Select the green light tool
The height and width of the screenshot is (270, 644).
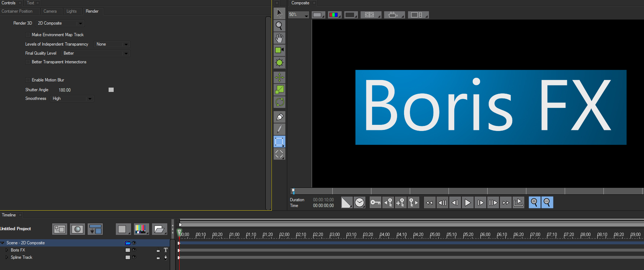279,63
